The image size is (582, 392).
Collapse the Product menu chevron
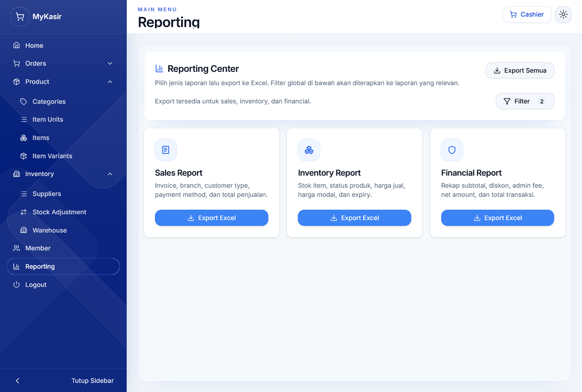(x=110, y=82)
